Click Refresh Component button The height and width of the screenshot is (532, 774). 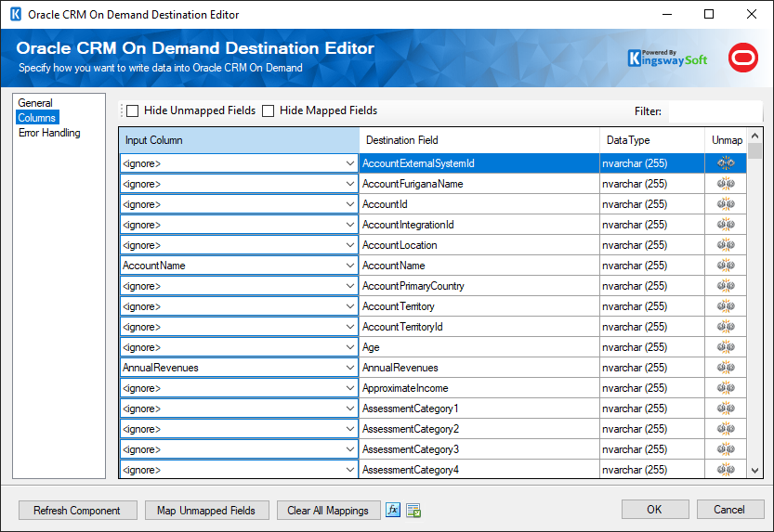pyautogui.click(x=77, y=511)
